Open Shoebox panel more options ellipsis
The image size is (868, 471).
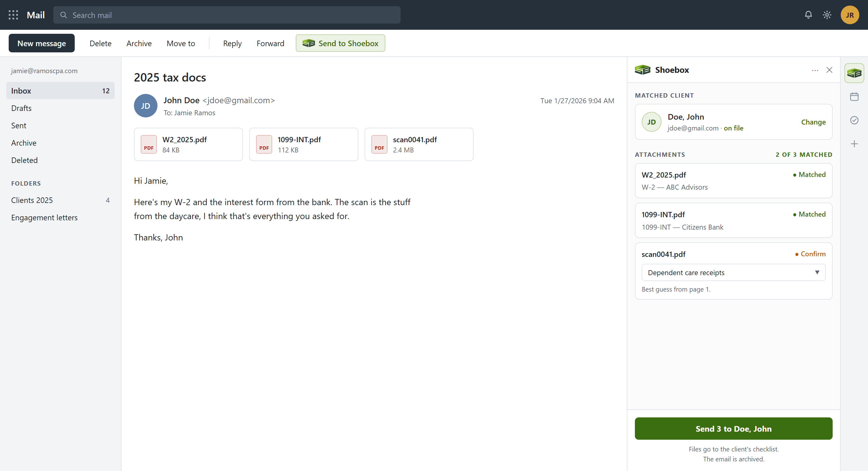pyautogui.click(x=815, y=70)
